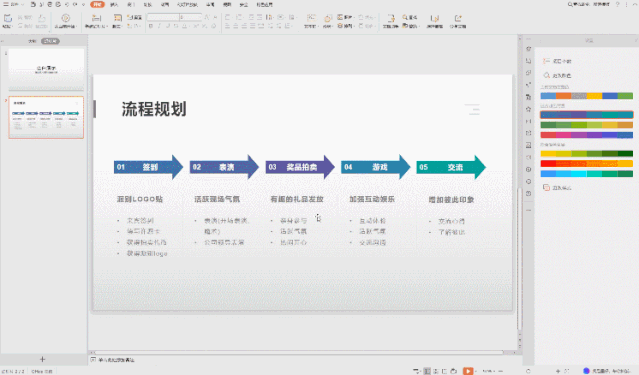639x375 pixels.
Task: Toggle right text alignment
Action: [244, 26]
